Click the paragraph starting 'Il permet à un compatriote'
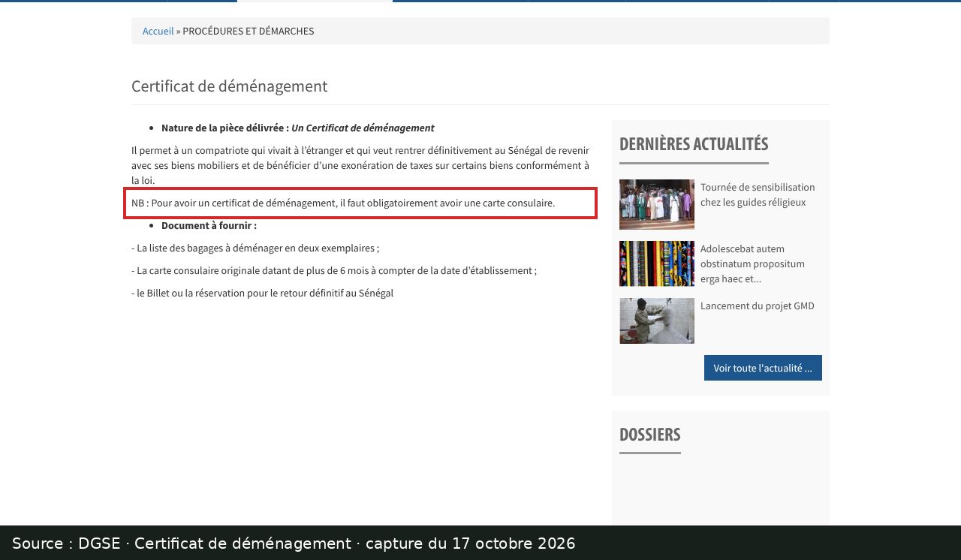The width and height of the screenshot is (961, 560). [x=360, y=165]
